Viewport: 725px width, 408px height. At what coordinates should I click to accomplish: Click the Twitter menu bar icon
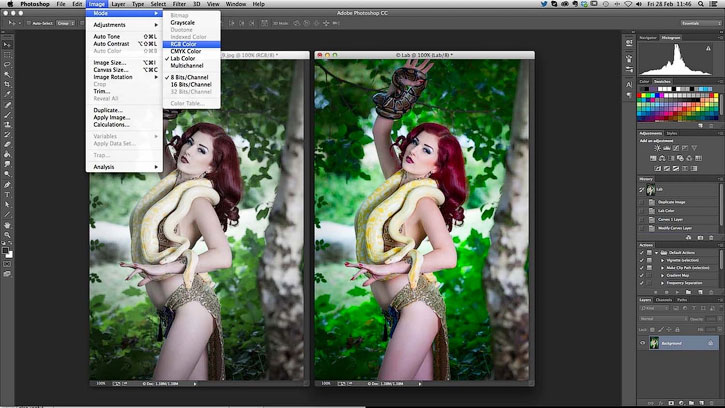click(544, 4)
